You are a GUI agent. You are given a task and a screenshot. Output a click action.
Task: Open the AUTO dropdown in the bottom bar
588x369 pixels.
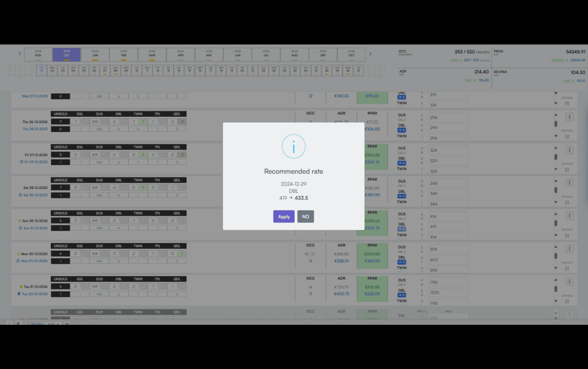(x=53, y=324)
